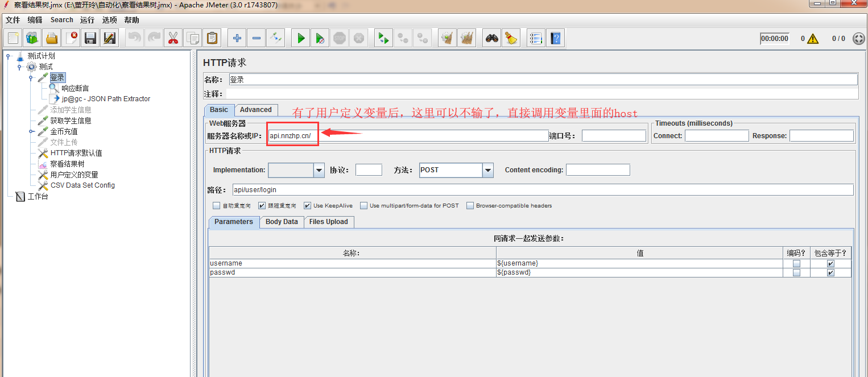The width and height of the screenshot is (868, 377).
Task: Click the yellow warning triangle error indicator
Action: pyautogui.click(x=813, y=39)
